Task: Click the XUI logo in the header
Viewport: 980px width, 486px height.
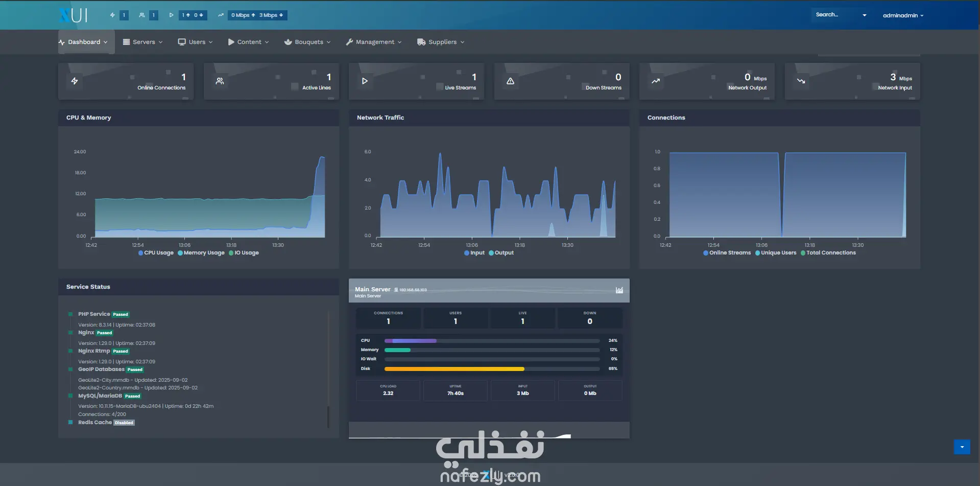Action: tap(74, 15)
